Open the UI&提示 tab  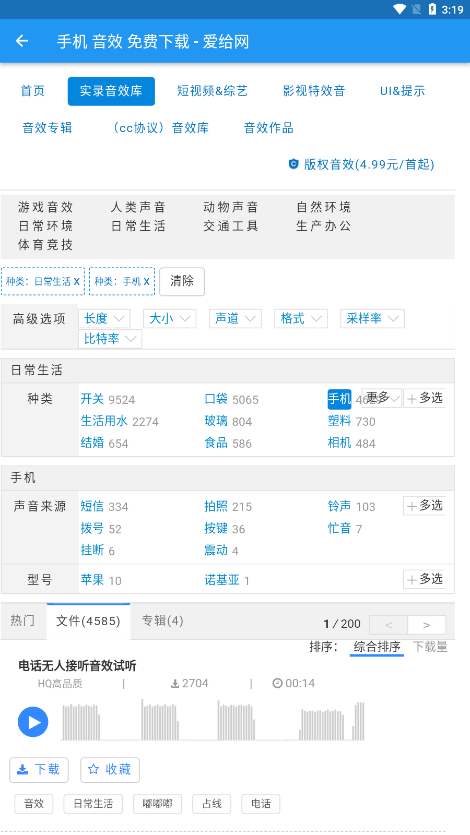point(402,91)
